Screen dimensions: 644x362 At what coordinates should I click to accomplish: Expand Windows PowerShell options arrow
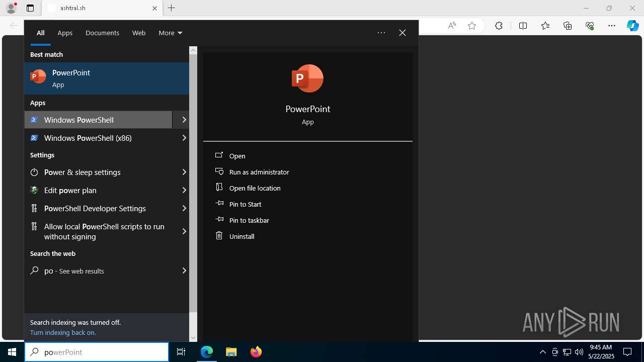pos(184,120)
